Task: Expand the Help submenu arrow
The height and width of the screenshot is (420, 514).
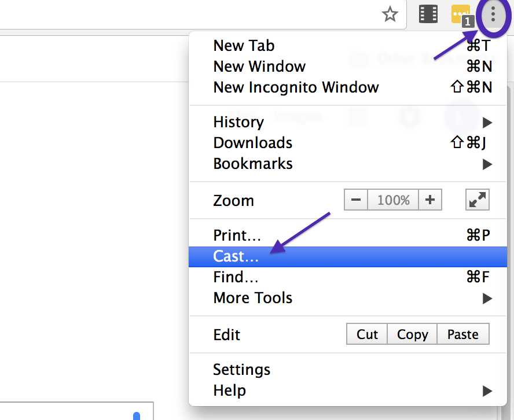Action: 487,390
